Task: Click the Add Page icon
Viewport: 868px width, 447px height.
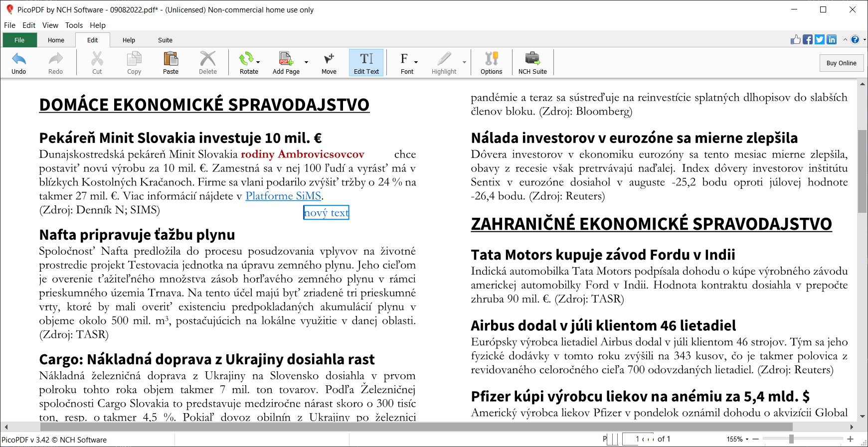Action: tap(286, 59)
